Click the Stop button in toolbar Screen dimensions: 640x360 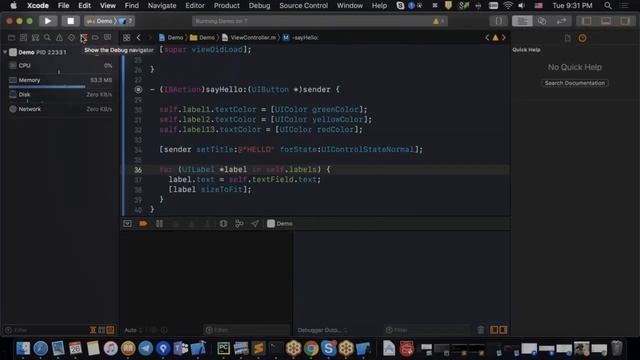pos(70,21)
